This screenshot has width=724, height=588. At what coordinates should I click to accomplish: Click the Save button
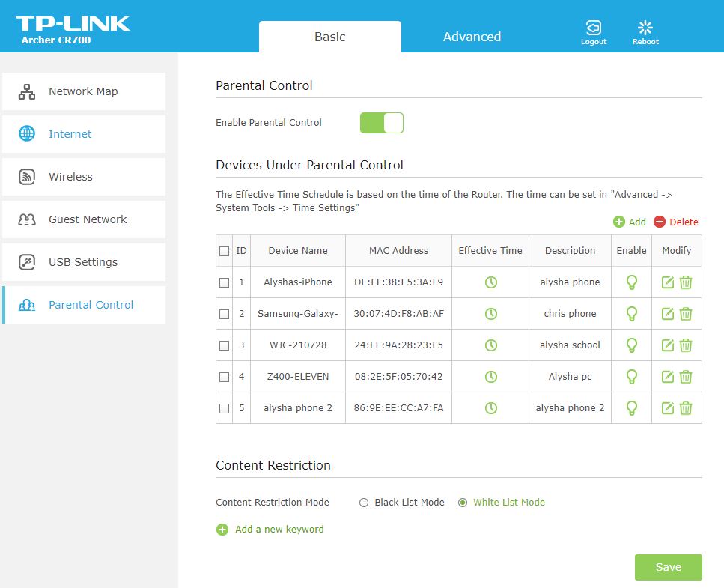point(668,567)
